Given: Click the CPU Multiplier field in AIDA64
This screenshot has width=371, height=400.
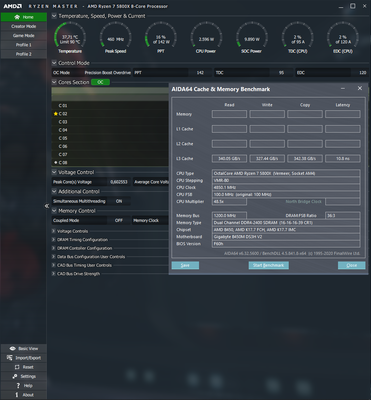Looking at the screenshot, I should click(x=229, y=202).
